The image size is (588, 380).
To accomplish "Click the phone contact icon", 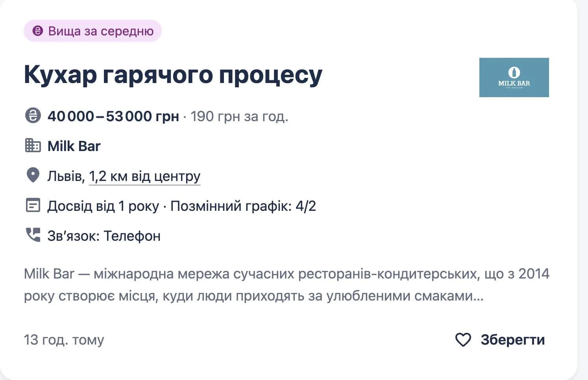I will [33, 235].
